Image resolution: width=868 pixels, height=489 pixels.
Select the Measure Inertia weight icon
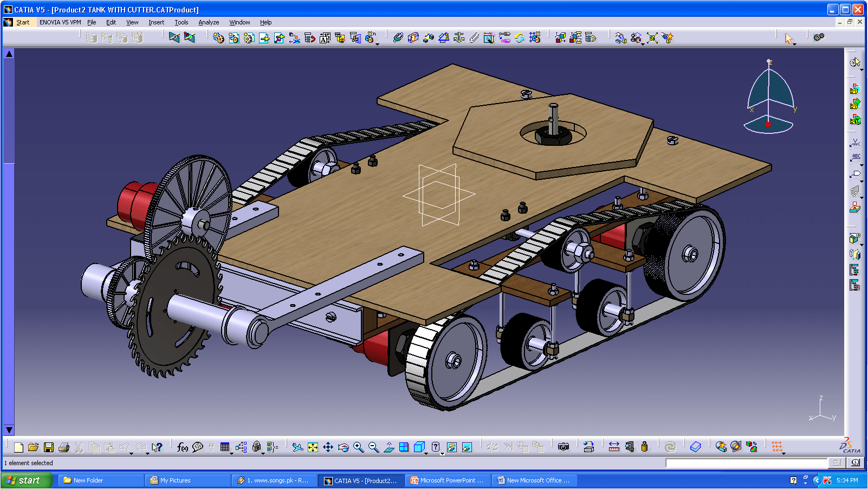[645, 446]
